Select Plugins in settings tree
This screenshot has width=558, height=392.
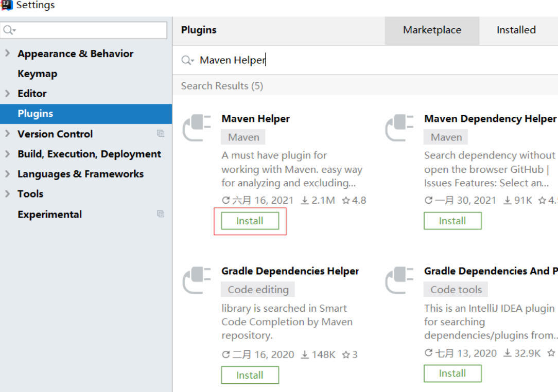(86, 114)
